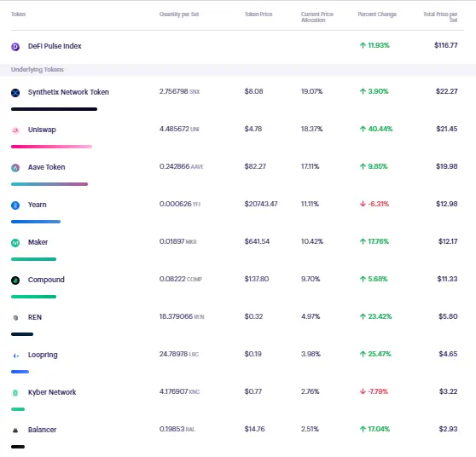The width and height of the screenshot is (476, 457).
Task: Click the Token Price column header
Action: [258, 14]
